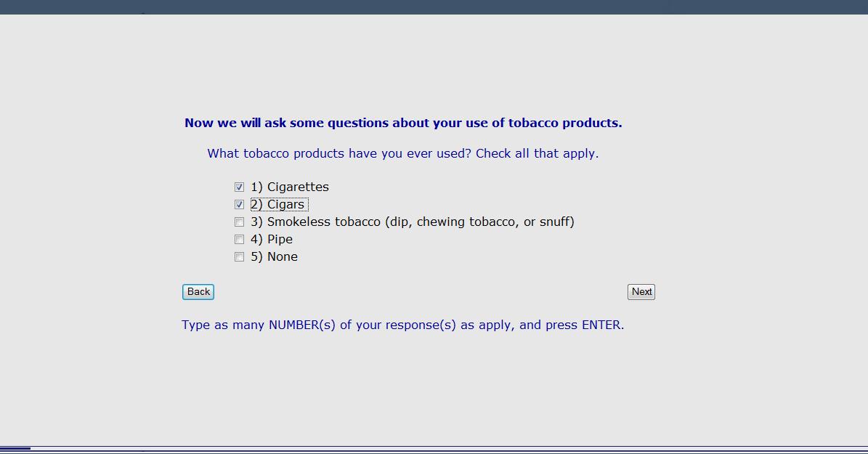Tick the Smokeless tobacco checkbox

click(239, 222)
